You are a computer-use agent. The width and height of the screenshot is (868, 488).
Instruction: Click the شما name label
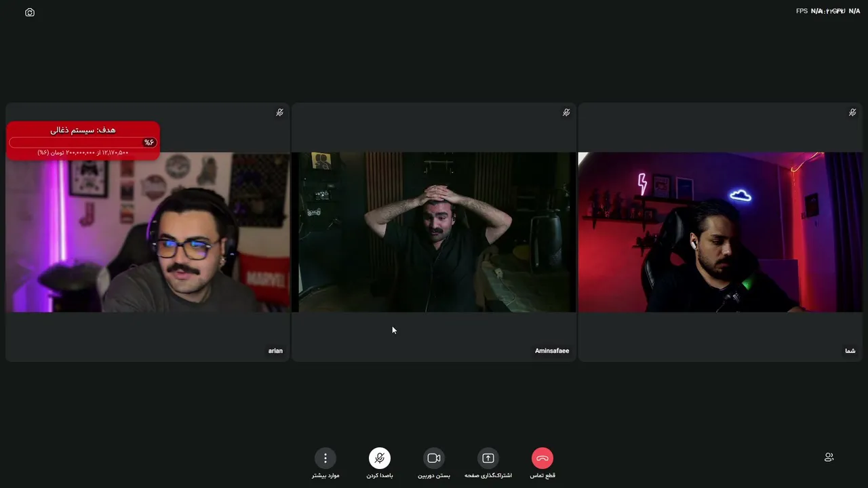(850, 351)
